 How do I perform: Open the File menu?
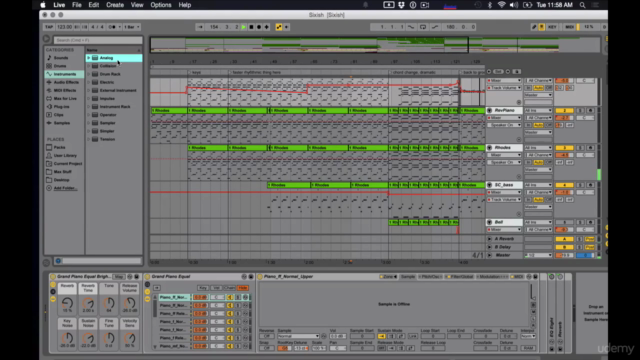pyautogui.click(x=77, y=5)
